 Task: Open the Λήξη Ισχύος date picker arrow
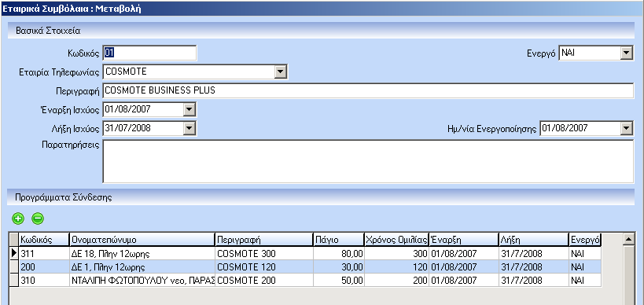(189, 128)
